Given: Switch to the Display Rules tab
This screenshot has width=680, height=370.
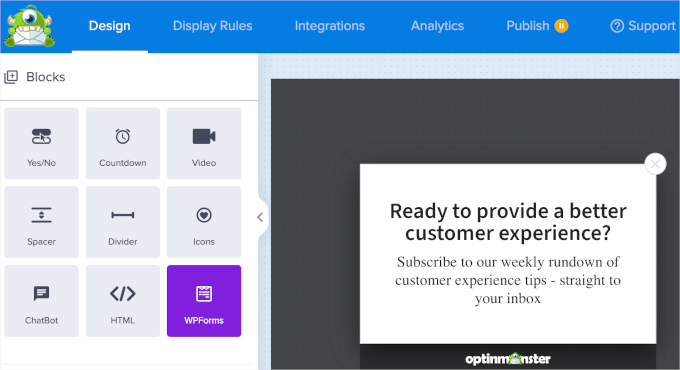Looking at the screenshot, I should [x=212, y=26].
